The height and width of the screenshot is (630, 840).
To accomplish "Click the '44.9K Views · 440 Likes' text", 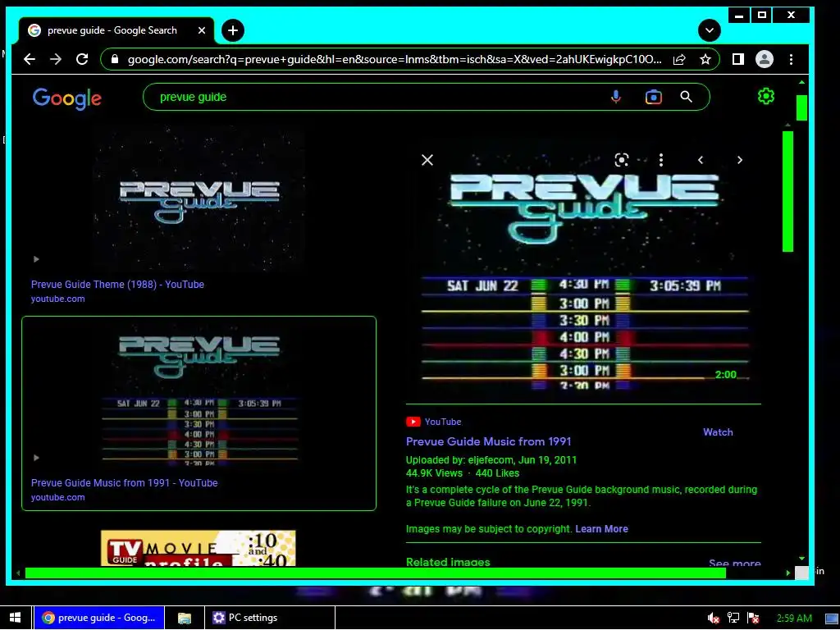I will (463, 473).
